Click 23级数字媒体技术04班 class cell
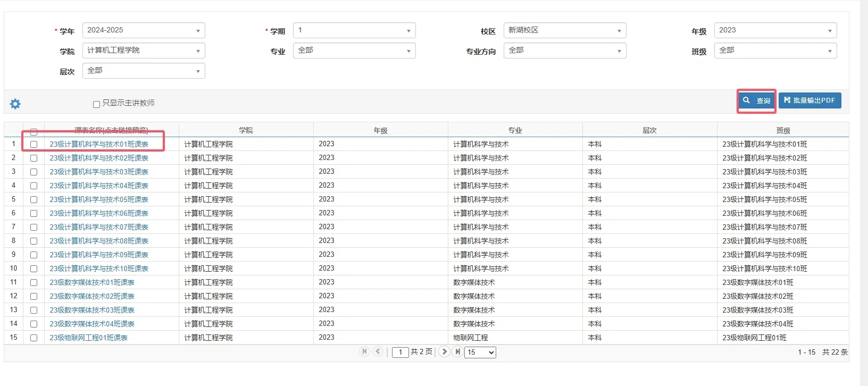The height and width of the screenshot is (386, 868). click(x=783, y=324)
